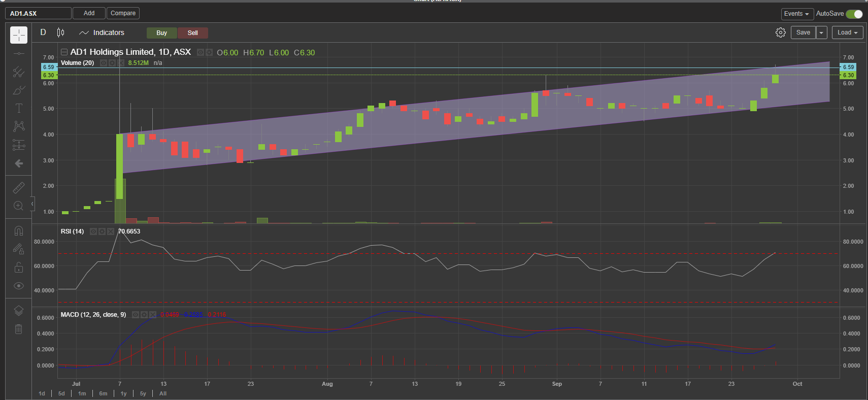
Task: Click the Volume value 8.512M
Action: (x=138, y=63)
